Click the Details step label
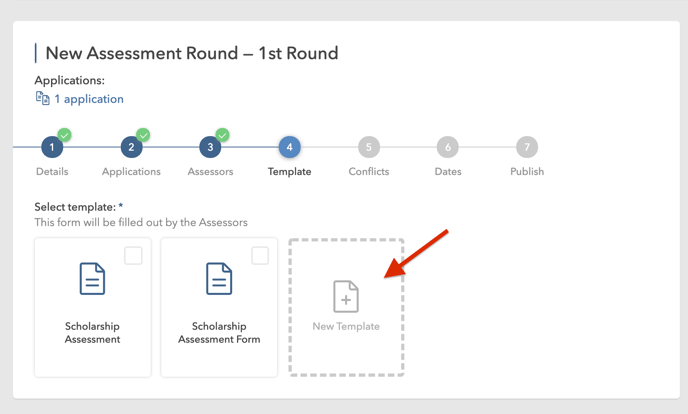This screenshot has height=414, width=688. point(52,171)
